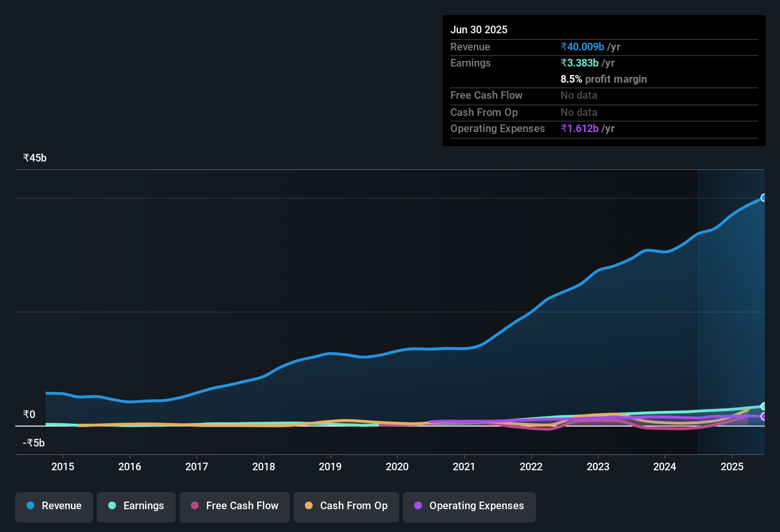
Task: Click the ₹40.009b Revenue value in tooltip
Action: 583,47
